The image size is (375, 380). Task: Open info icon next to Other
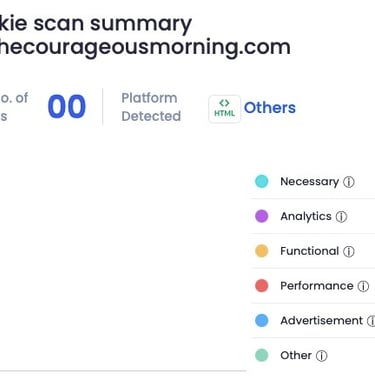[321, 356]
